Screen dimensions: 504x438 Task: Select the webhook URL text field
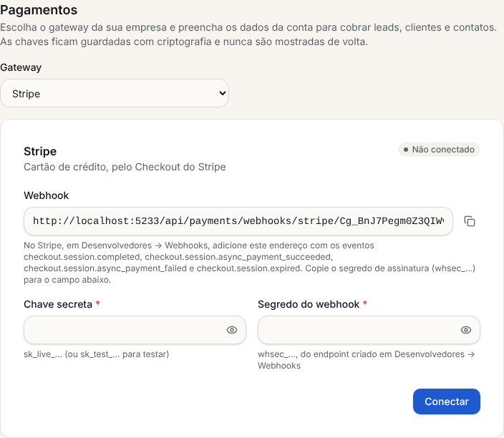tap(238, 221)
